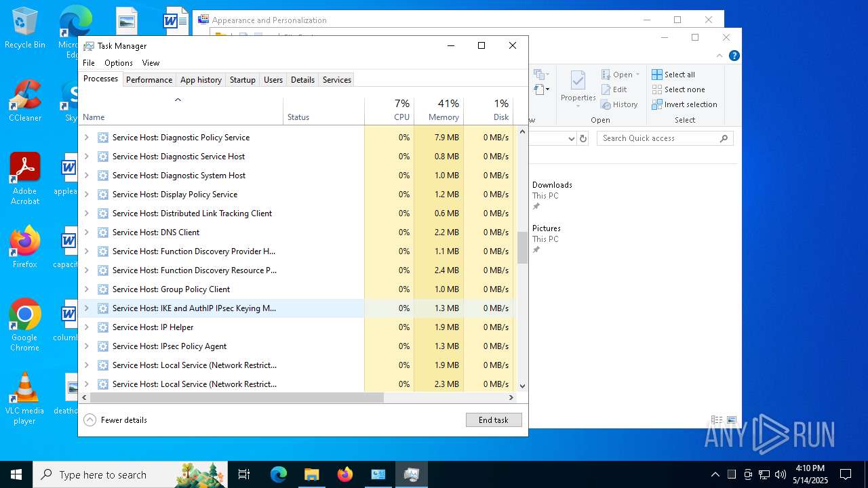Click Edit icon in File Explorer ribbon
The height and width of the screenshot is (488, 868).
tap(606, 89)
